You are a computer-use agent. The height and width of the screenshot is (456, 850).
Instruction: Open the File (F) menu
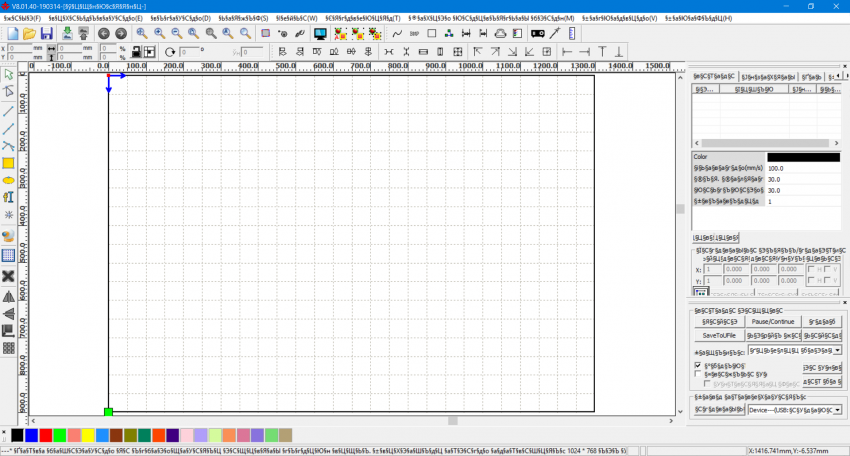coord(20,18)
